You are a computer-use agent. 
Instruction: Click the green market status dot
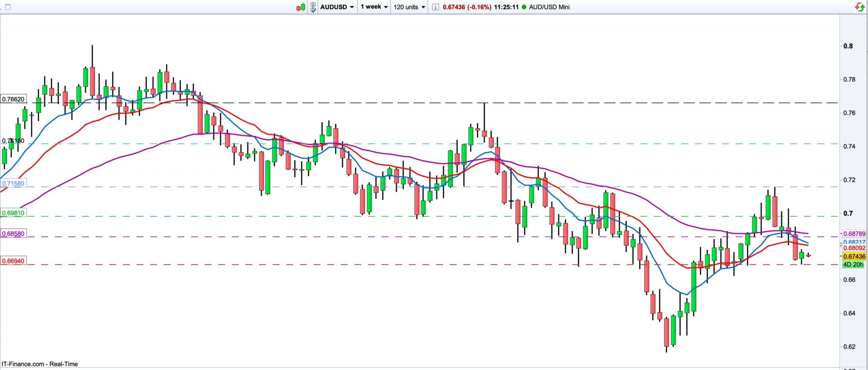tap(524, 7)
